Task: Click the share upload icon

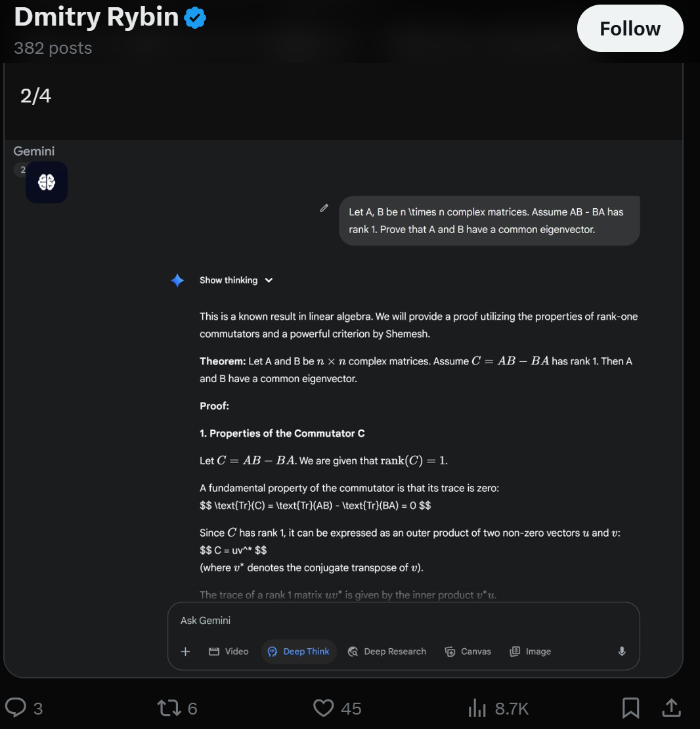Action: (670, 708)
